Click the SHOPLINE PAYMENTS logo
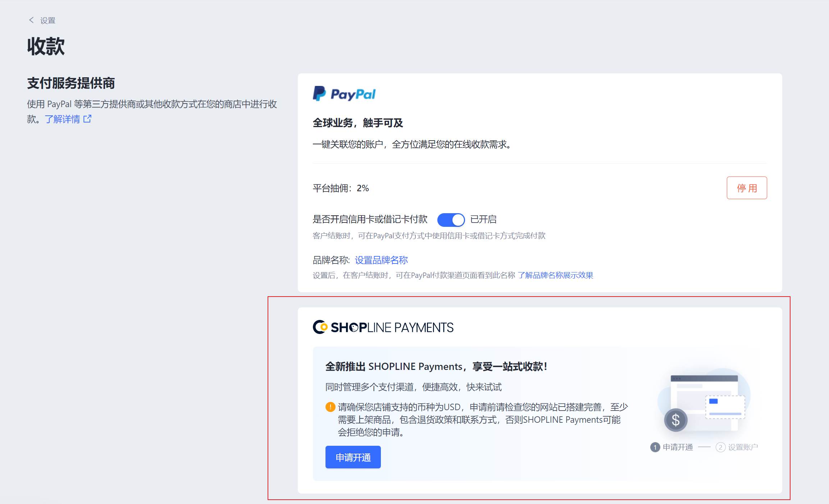 pos(383,327)
